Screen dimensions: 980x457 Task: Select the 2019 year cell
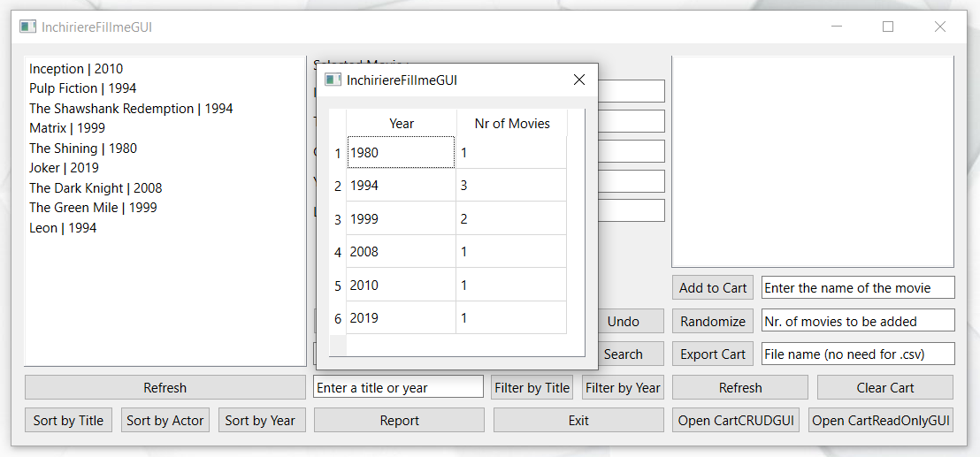(x=402, y=317)
